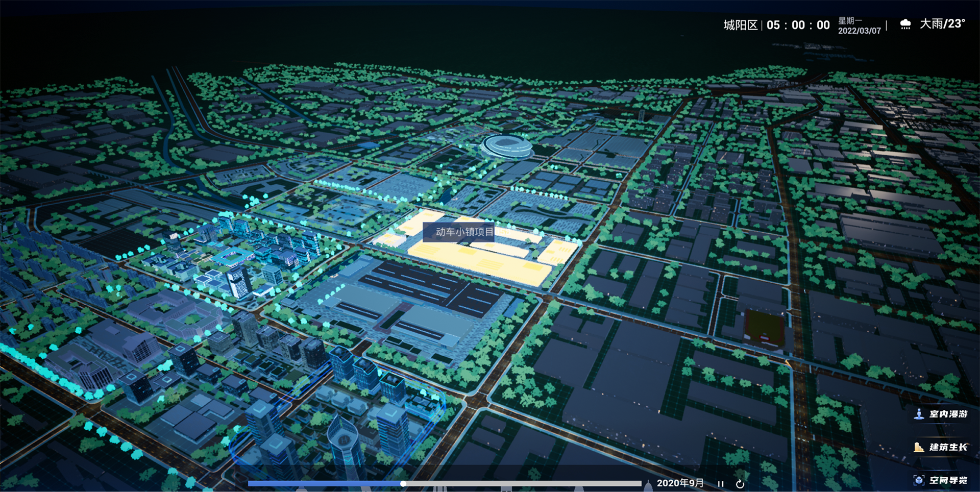Pause the building growth timeline playback
980x492 pixels.
pyautogui.click(x=721, y=484)
